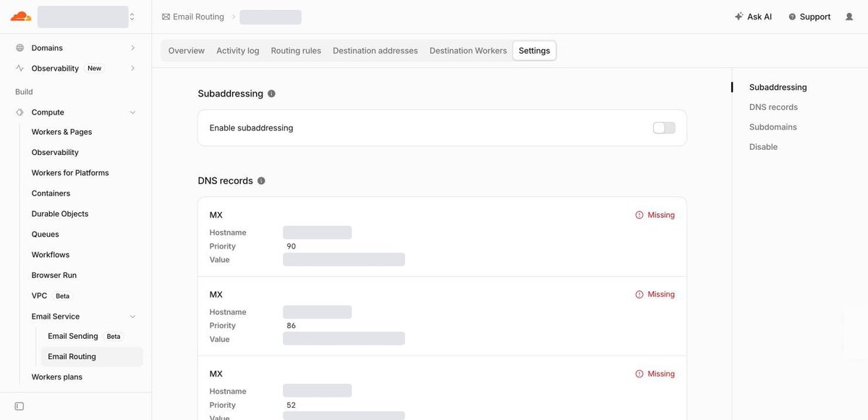Screen dimensions: 868x420
Task: Expand the Observability New chevron
Action: click(132, 68)
